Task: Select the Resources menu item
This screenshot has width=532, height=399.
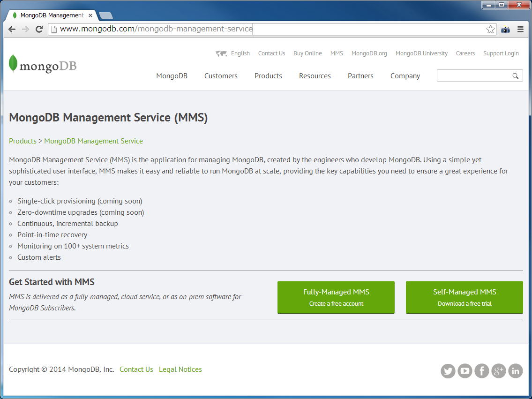Action: click(x=315, y=75)
